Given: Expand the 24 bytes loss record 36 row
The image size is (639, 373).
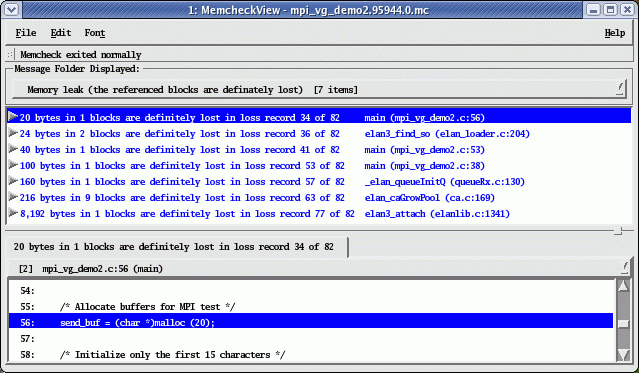Looking at the screenshot, I should [13, 133].
